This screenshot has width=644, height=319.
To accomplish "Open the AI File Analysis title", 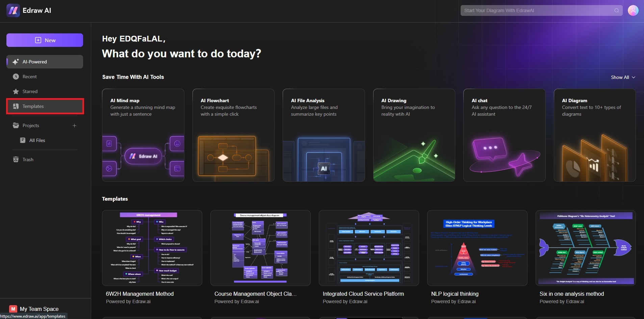I will click(308, 100).
